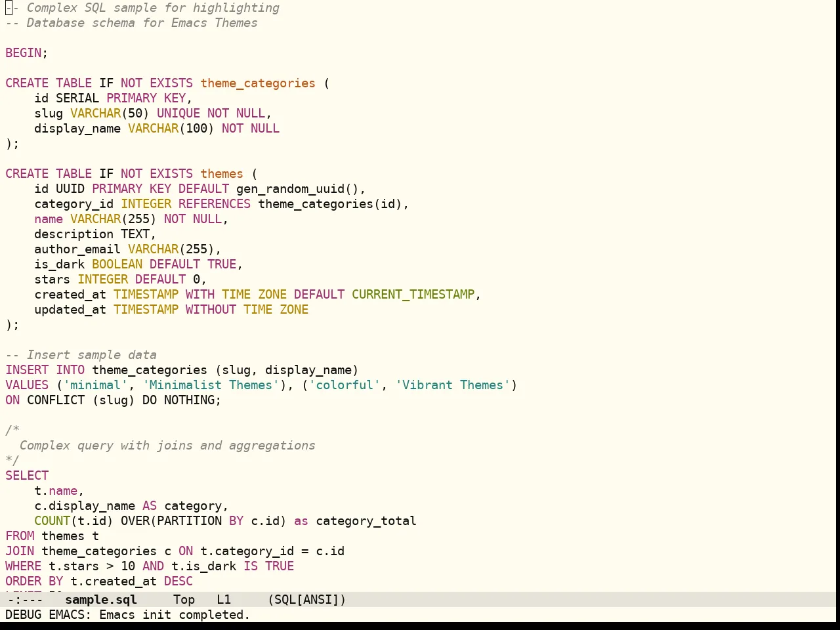Click CURRENT_TIMESTAMP keyword
Screen dimensions: 840x630
pyautogui.click(x=413, y=295)
